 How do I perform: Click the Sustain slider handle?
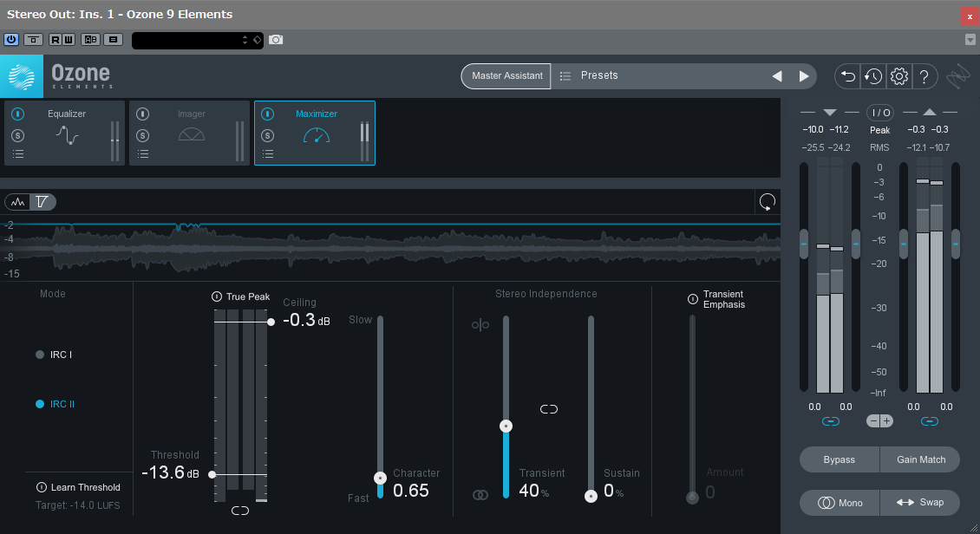591,497
